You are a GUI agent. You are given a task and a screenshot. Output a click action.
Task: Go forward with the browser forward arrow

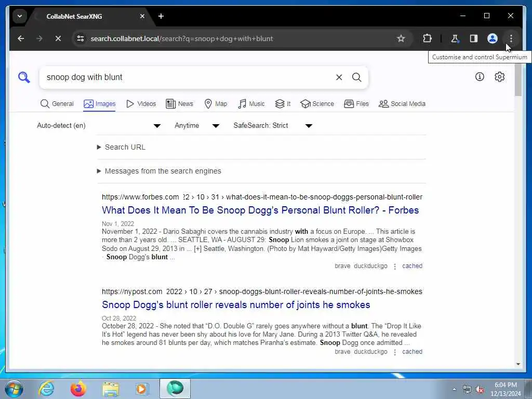(39, 38)
